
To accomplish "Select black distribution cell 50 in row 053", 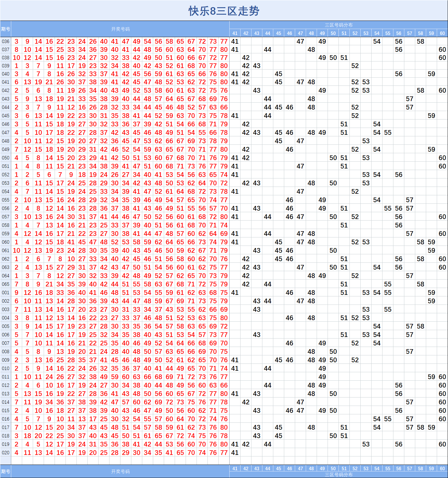I will pyautogui.click(x=333, y=183).
